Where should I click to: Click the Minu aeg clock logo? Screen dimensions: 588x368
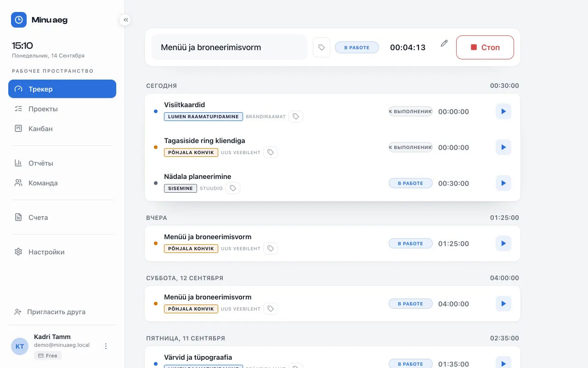point(19,20)
